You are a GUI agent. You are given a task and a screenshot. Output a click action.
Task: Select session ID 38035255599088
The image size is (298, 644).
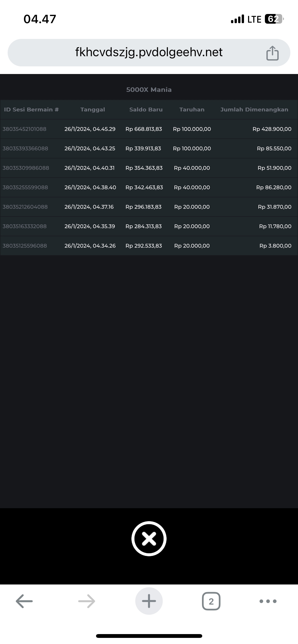coord(25,187)
